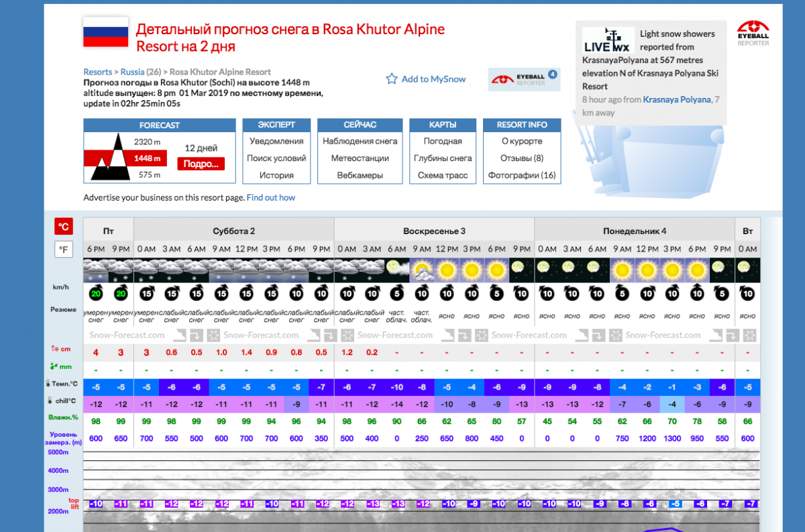Click the 1300 freezing level value
The image size is (805, 532).
pos(672,439)
